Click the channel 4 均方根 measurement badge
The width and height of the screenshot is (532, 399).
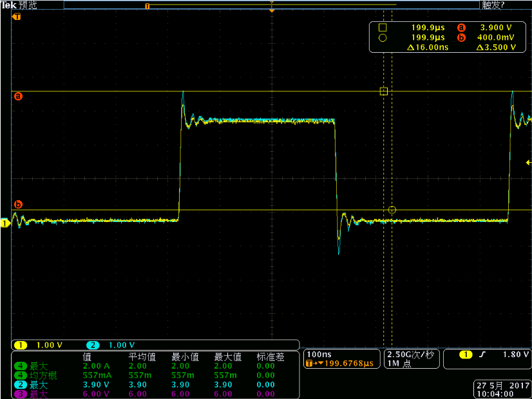click(21, 375)
